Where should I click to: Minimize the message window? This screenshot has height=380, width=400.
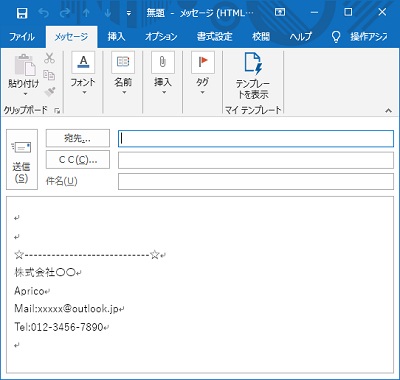pos(314,13)
